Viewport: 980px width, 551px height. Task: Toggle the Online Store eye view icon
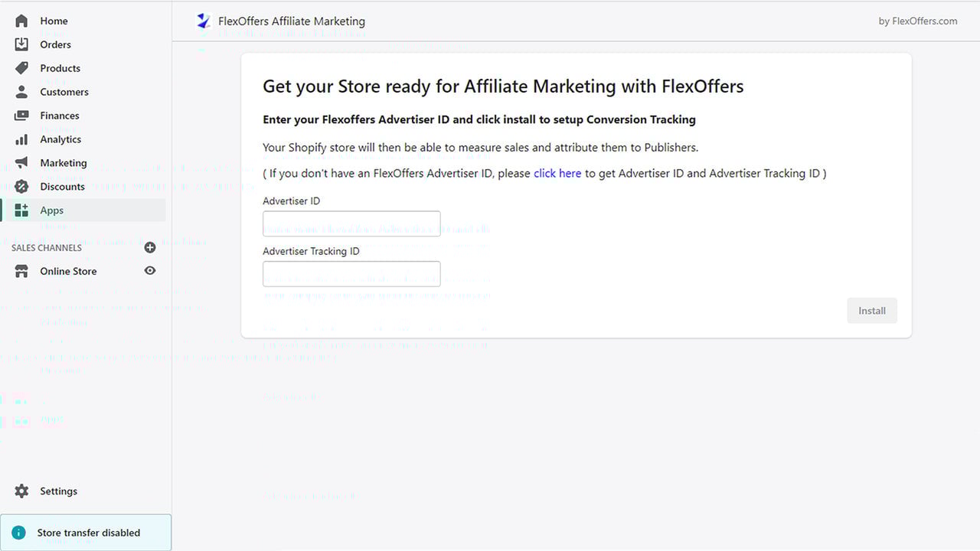point(150,271)
